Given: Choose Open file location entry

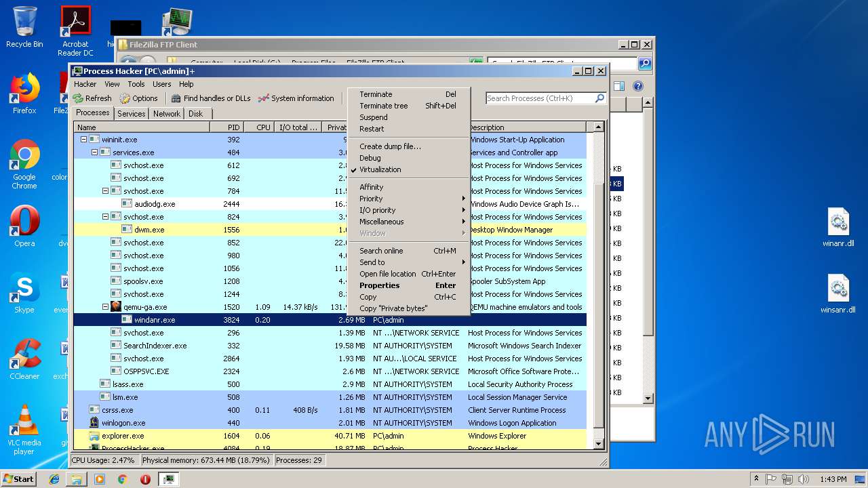Looking at the screenshot, I should tap(408, 274).
